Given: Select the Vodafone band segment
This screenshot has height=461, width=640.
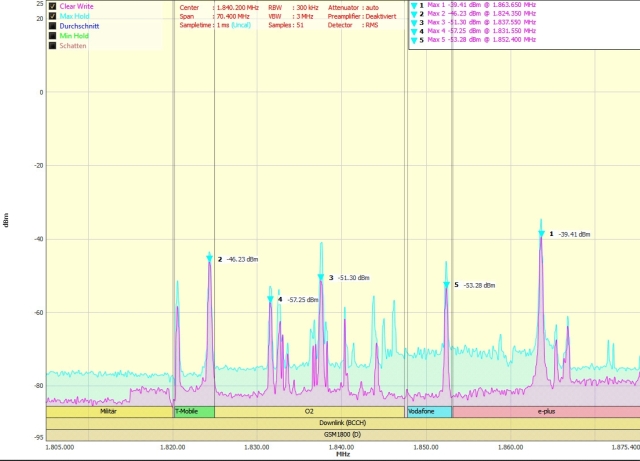Looking at the screenshot, I should click(x=428, y=411).
